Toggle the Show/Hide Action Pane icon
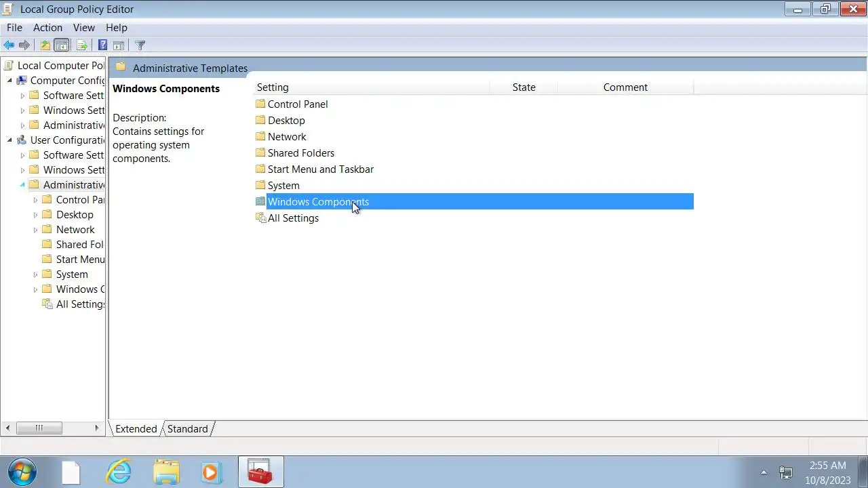This screenshot has height=488, width=868. [x=119, y=45]
